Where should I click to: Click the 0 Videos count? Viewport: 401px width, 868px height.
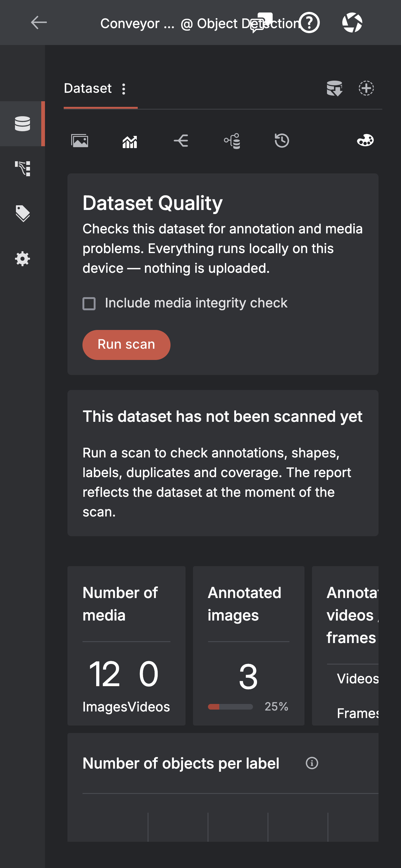148,674
